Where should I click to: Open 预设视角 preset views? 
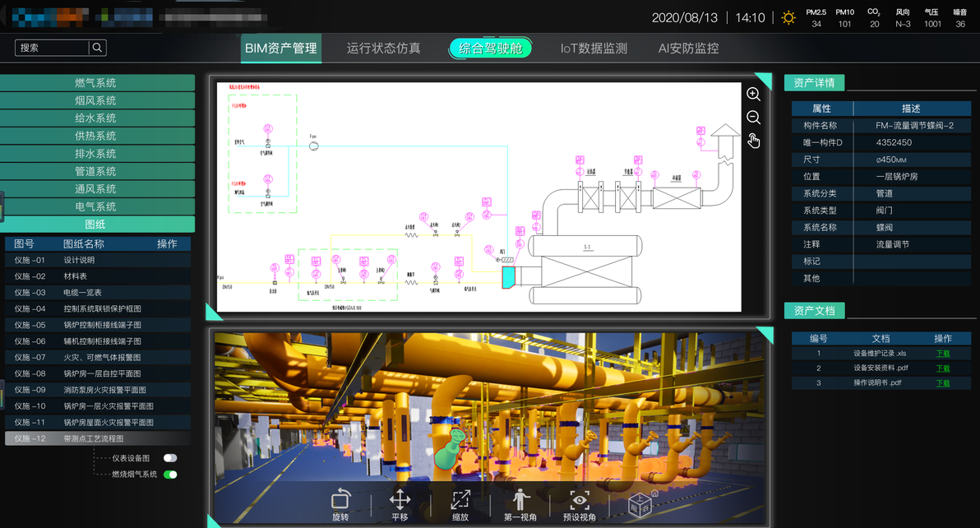point(580,504)
